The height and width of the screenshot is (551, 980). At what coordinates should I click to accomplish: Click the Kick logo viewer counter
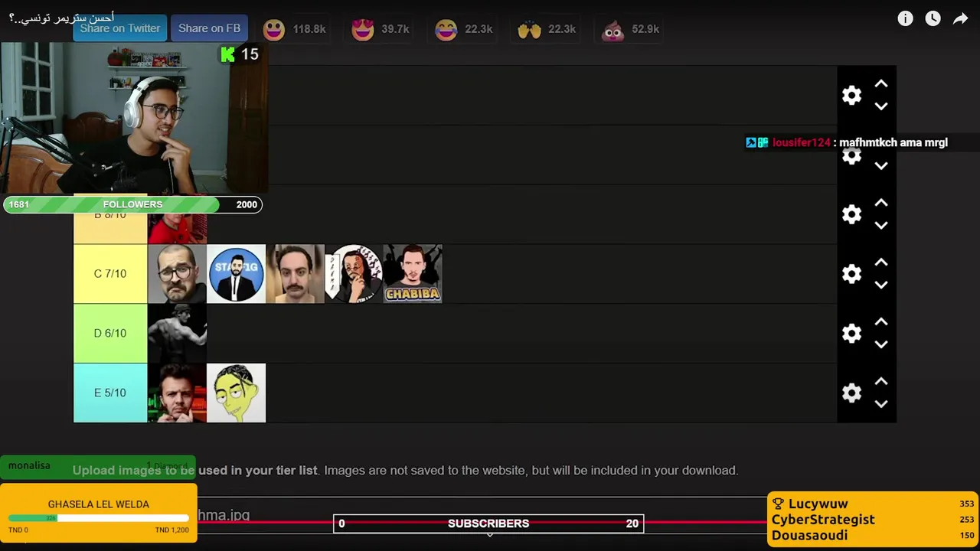(x=240, y=54)
